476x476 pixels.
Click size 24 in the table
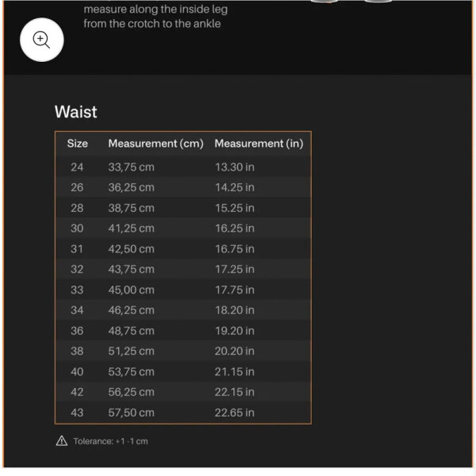tap(77, 167)
